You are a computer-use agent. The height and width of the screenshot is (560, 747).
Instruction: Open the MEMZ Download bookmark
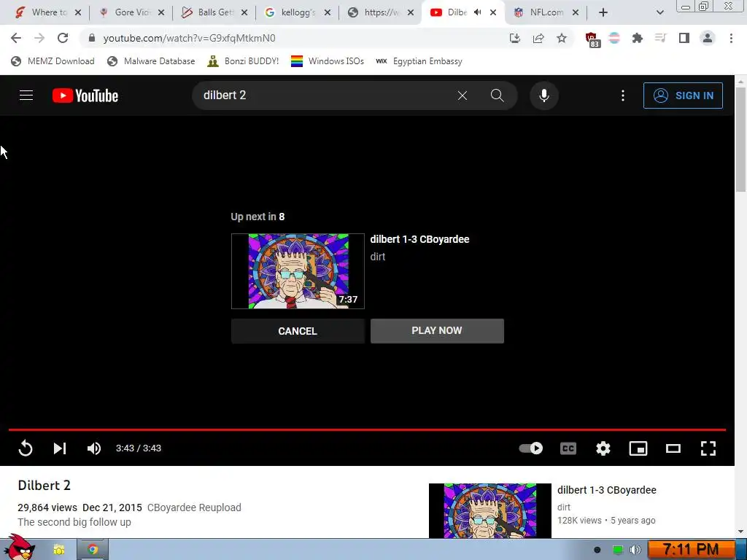53,61
